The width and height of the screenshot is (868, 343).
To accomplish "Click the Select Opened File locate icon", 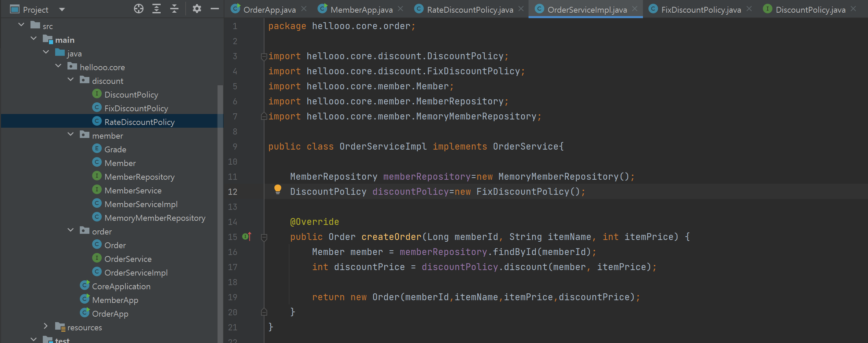I will pos(139,9).
